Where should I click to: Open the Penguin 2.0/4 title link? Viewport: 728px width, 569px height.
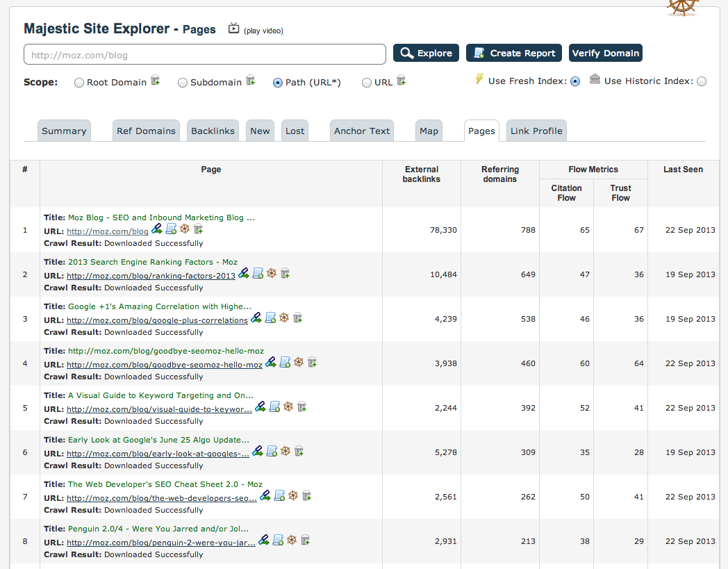pos(158,529)
